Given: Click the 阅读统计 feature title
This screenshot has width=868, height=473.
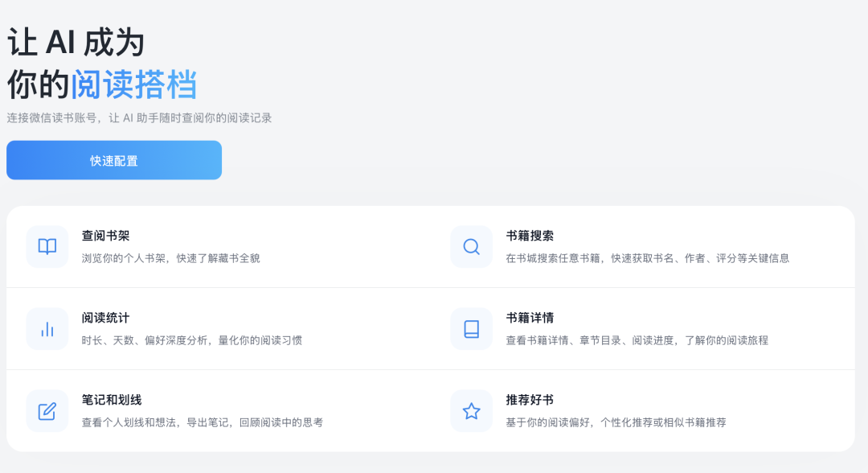Looking at the screenshot, I should click(106, 318).
